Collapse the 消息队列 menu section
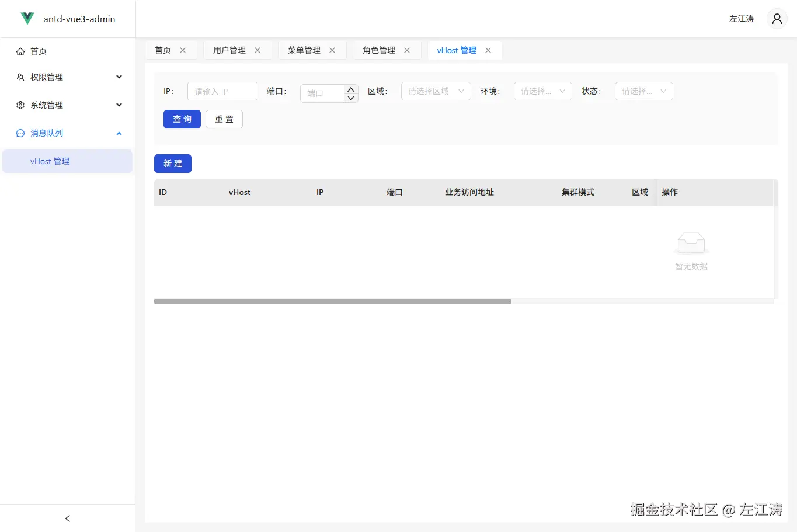 pyautogui.click(x=119, y=133)
